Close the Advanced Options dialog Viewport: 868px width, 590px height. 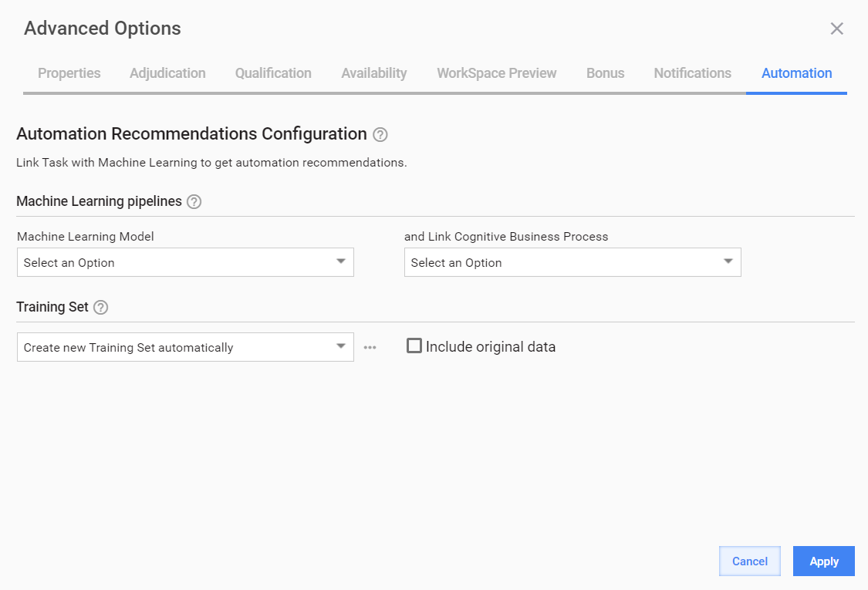(836, 29)
